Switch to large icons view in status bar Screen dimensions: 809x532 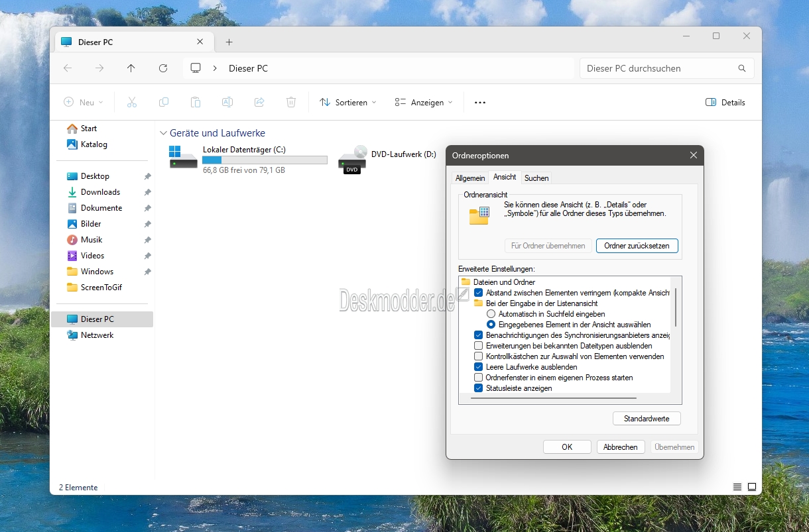pos(752,487)
